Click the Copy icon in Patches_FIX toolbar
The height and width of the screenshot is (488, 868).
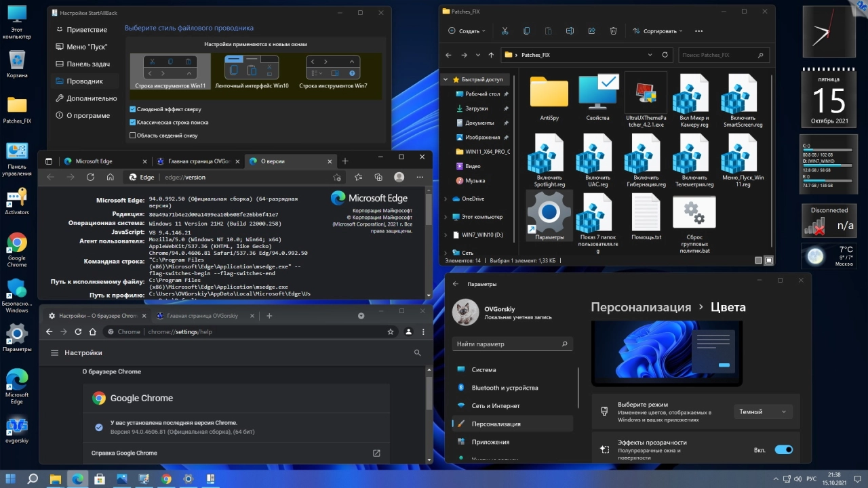point(526,31)
